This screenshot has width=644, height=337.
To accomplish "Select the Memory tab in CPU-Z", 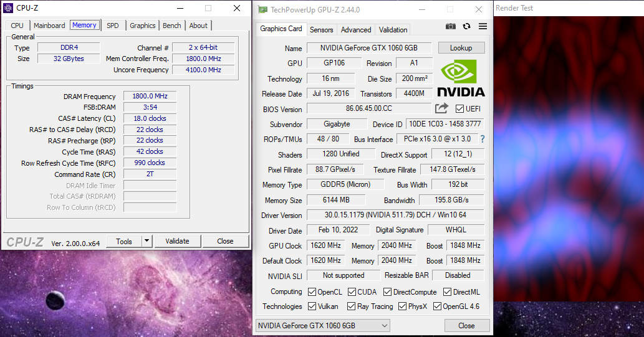I will coord(84,25).
